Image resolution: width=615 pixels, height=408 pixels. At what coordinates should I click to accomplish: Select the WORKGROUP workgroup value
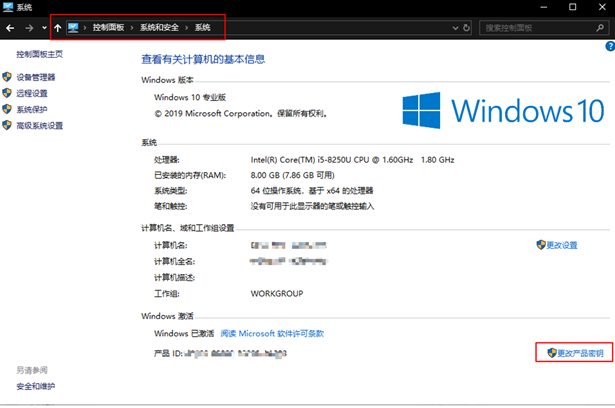[277, 293]
